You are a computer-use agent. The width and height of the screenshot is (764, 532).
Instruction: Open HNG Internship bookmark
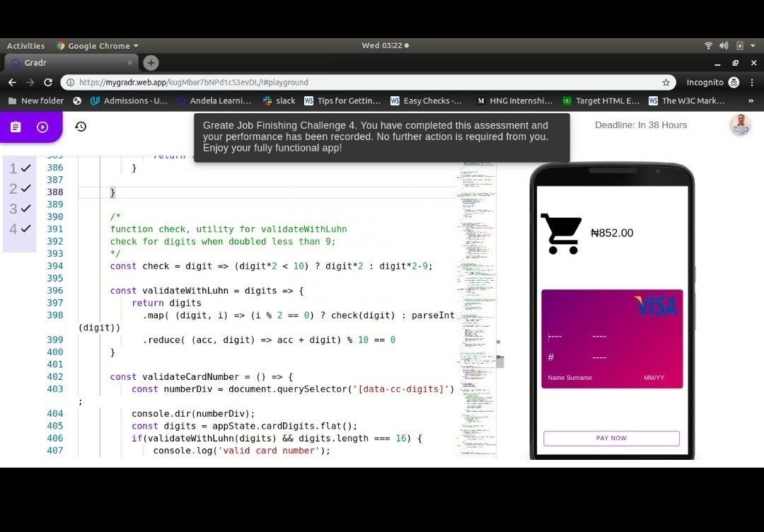pyautogui.click(x=514, y=101)
